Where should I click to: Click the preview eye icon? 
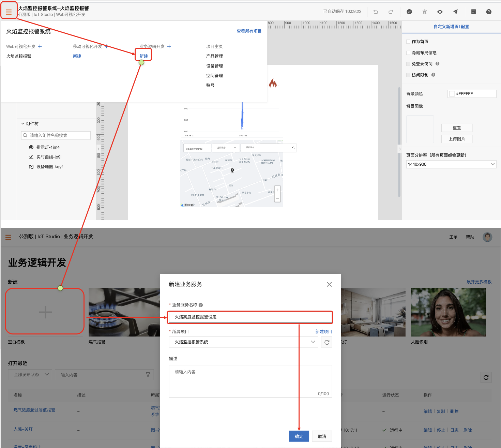[x=440, y=12]
